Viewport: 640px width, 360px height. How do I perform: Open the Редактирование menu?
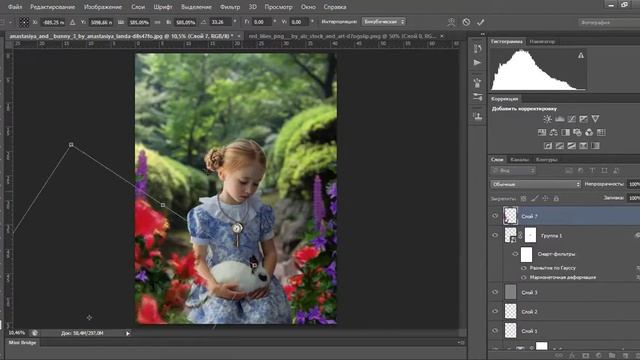pyautogui.click(x=52, y=7)
